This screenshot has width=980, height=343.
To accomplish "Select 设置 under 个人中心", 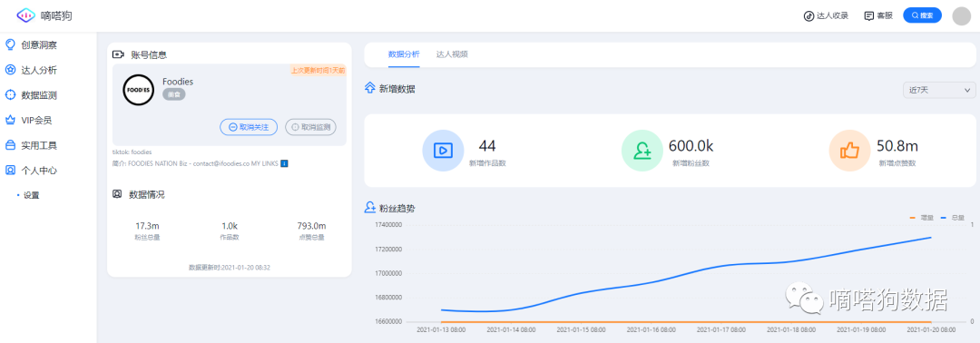I will pos(31,195).
